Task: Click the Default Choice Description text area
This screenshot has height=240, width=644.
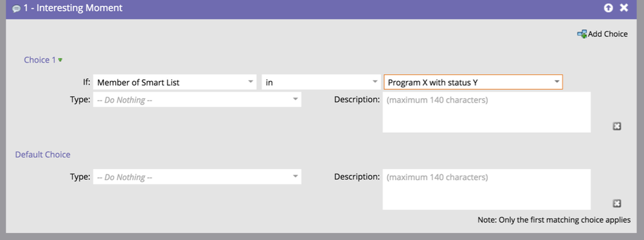Action: coord(487,190)
